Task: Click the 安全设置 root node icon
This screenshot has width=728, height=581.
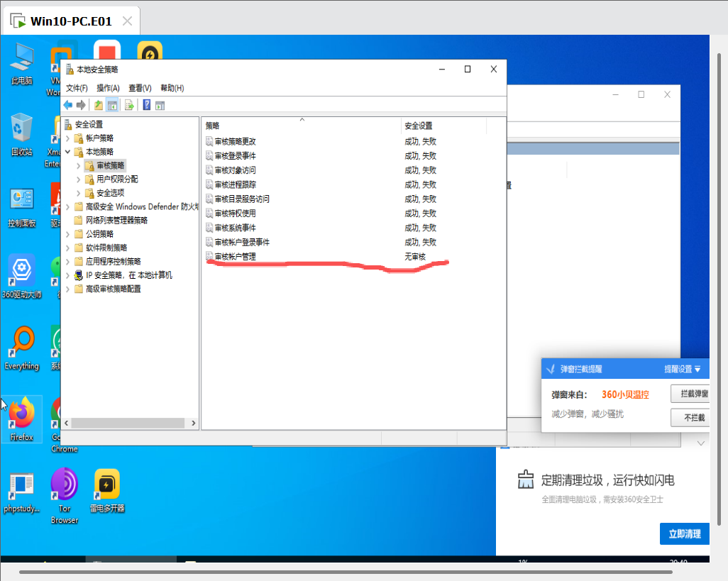Action: pyautogui.click(x=68, y=124)
